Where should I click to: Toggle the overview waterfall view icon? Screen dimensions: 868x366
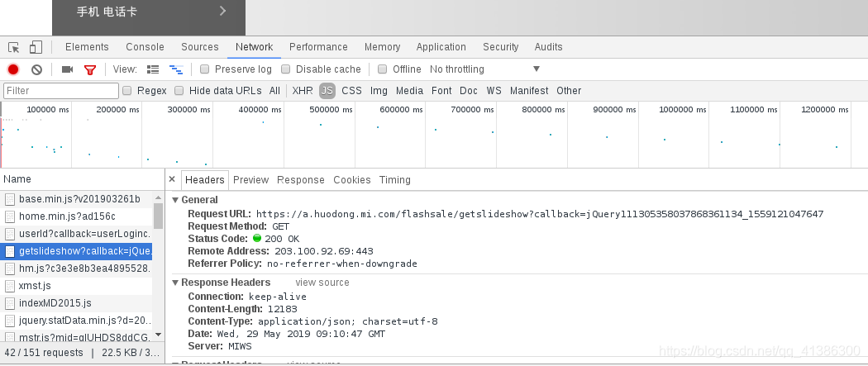[176, 69]
